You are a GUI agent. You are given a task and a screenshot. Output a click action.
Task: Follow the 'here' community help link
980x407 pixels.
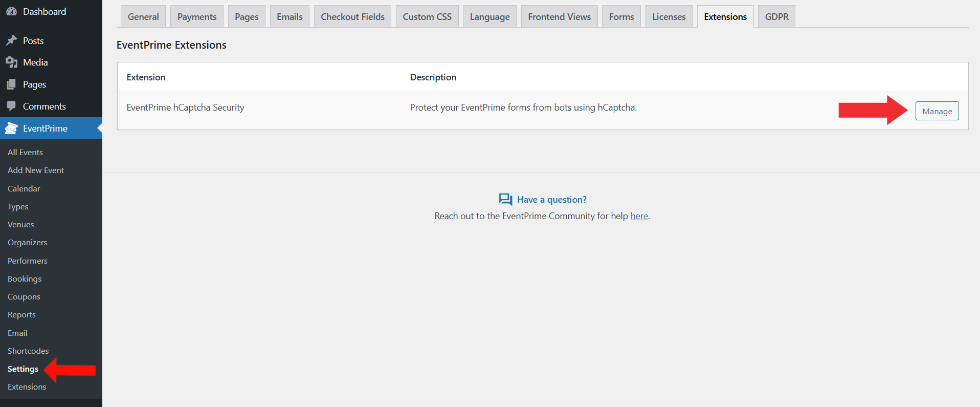[639, 216]
